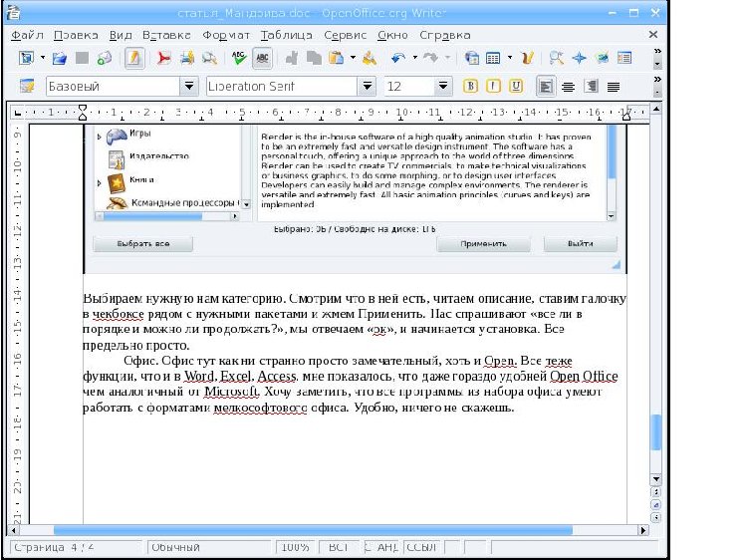
Task: Open the font name dropdown Liberation Serif
Action: 368,87
